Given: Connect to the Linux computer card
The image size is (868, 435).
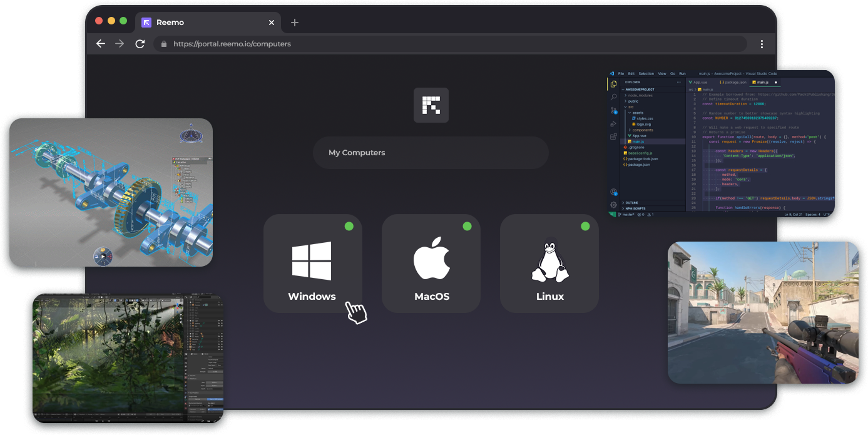Looking at the screenshot, I should pyautogui.click(x=549, y=264).
